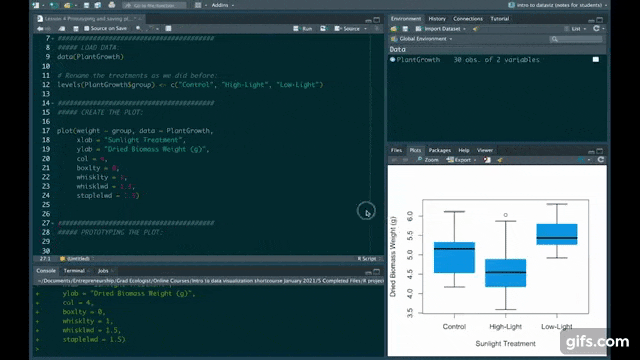Collapse code section at line 14 fold arrow

coord(53,103)
